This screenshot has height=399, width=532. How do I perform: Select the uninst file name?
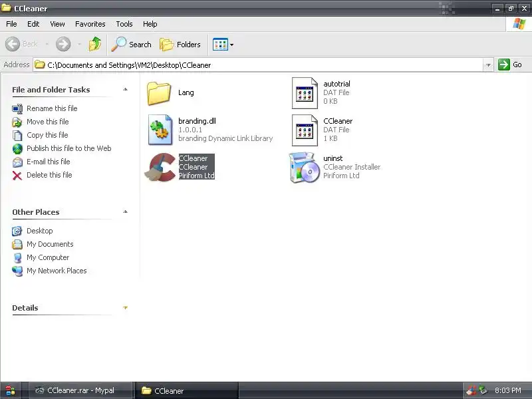pos(333,158)
